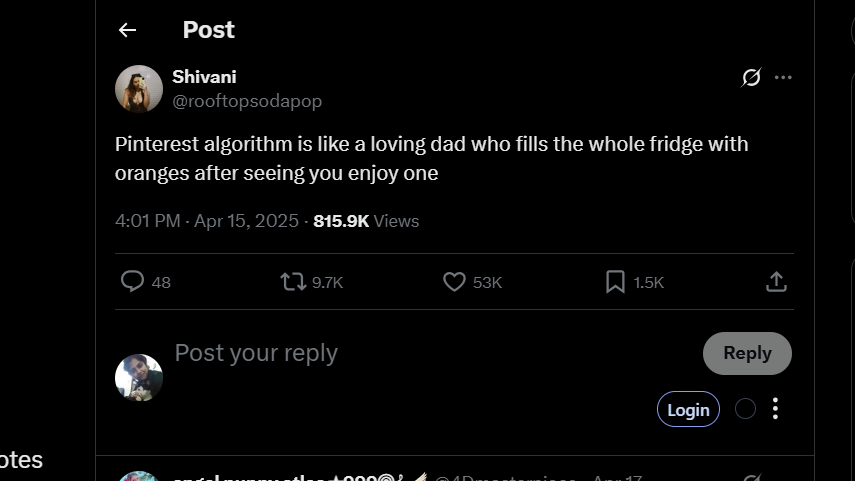This screenshot has height=481, width=855.
Task: Toggle the circle indicator beside Login
Action: tap(745, 409)
